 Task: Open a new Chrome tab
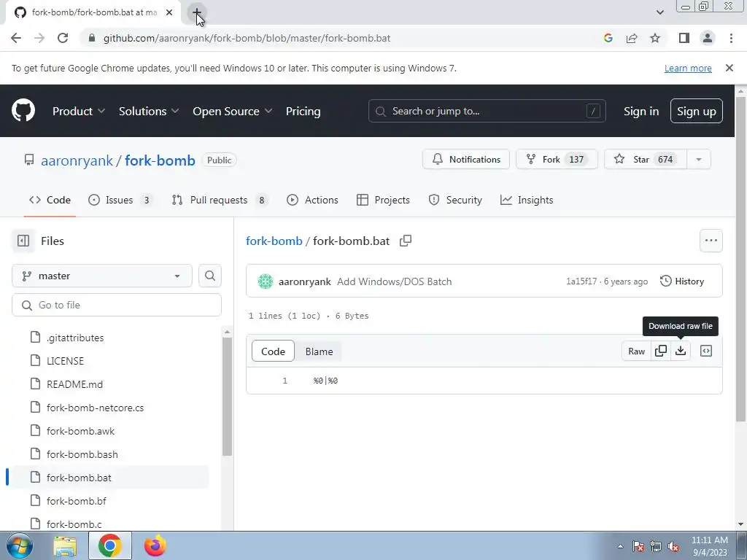click(197, 12)
